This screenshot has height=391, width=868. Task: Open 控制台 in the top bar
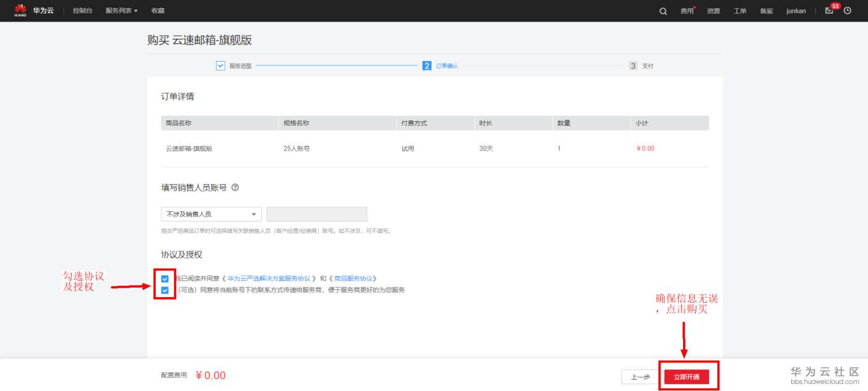(x=83, y=11)
